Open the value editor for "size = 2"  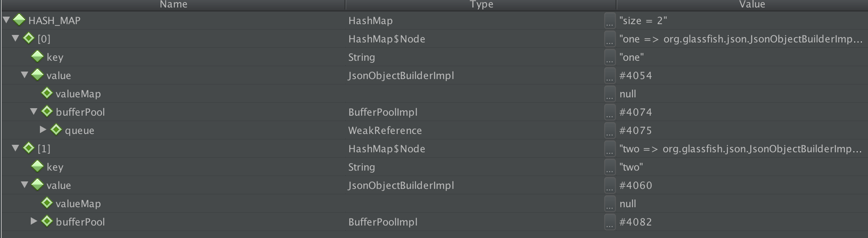(609, 20)
